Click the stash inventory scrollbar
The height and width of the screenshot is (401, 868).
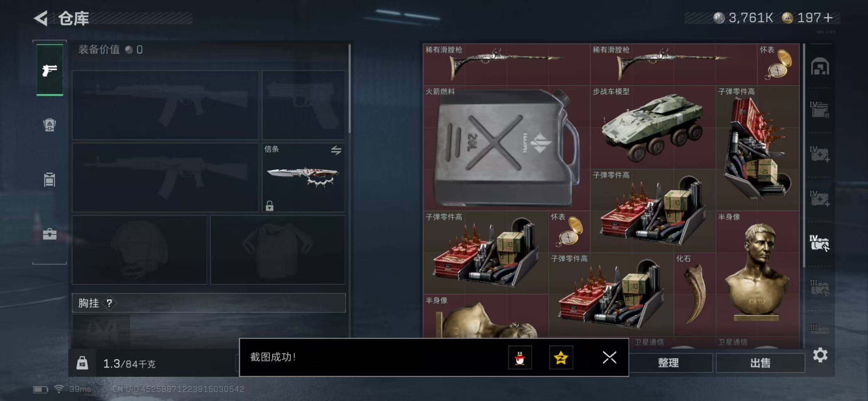pos(804,155)
